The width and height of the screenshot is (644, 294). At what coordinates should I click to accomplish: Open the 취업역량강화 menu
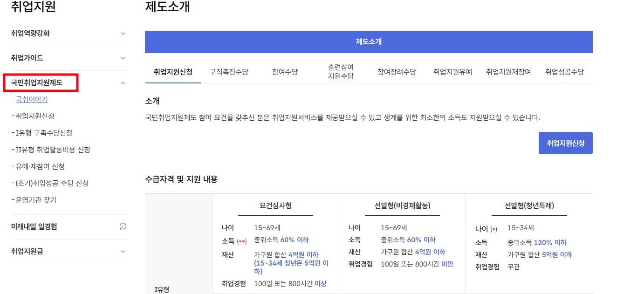pos(30,34)
